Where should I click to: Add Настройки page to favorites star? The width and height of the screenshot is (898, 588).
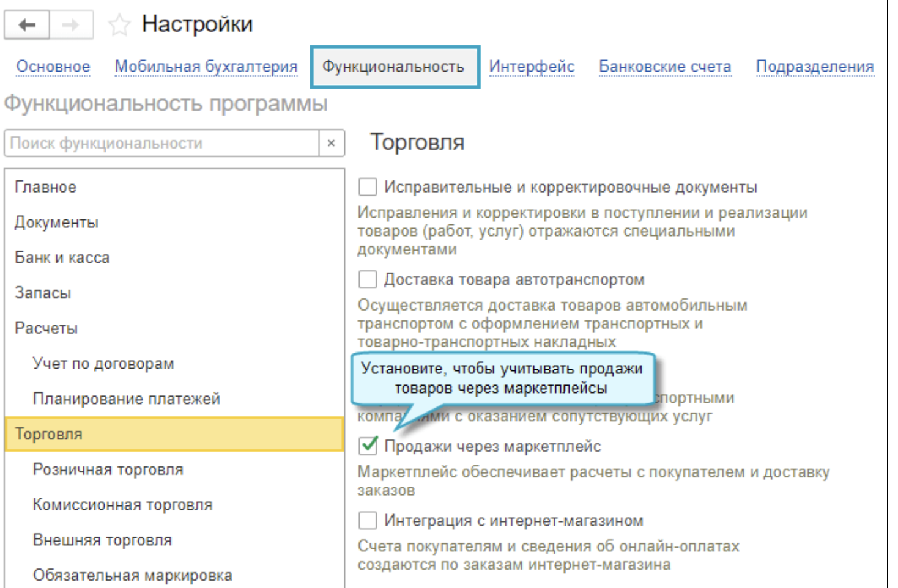click(x=119, y=25)
